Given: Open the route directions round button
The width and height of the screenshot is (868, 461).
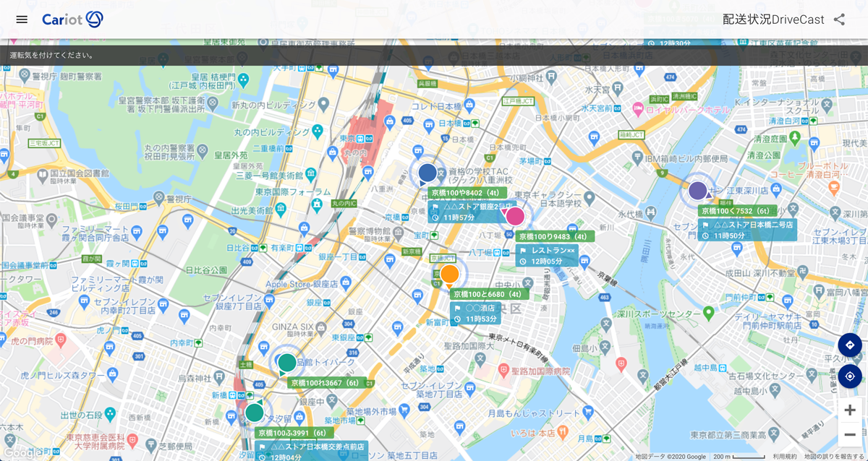Looking at the screenshot, I should click(x=850, y=345).
